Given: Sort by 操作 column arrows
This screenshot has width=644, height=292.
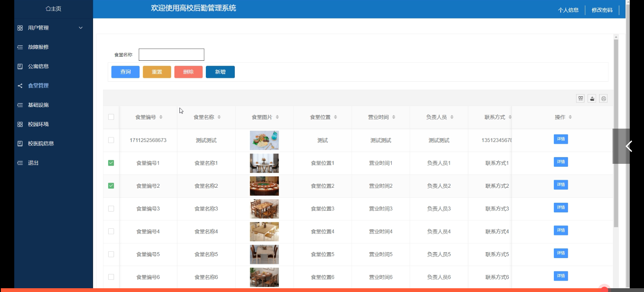Looking at the screenshot, I should 571,117.
